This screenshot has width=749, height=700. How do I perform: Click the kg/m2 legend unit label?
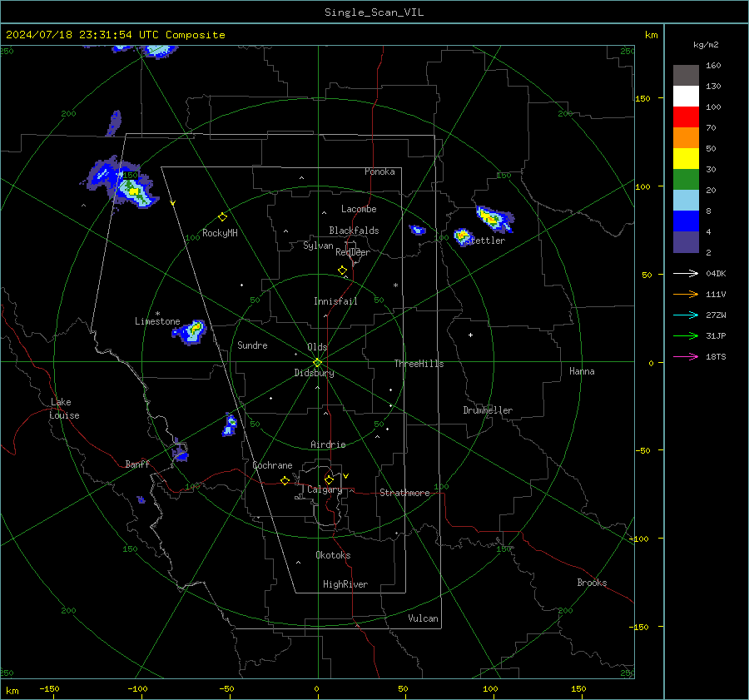pos(706,45)
